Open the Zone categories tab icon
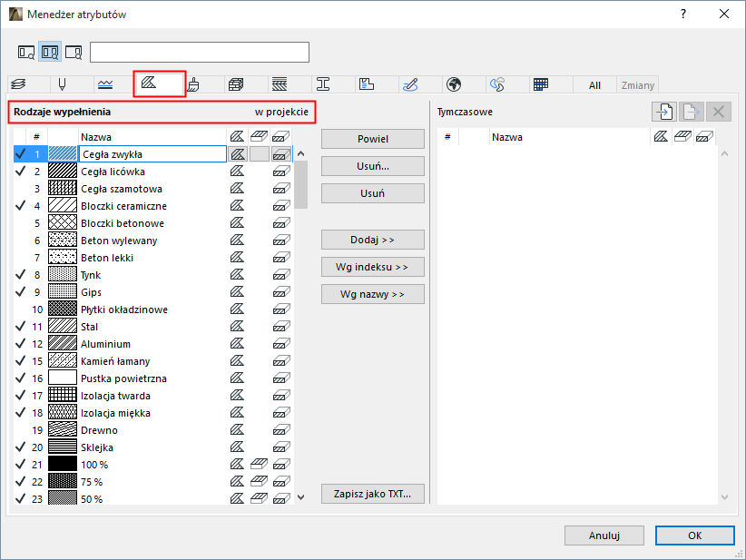The height and width of the screenshot is (560, 746). [367, 84]
